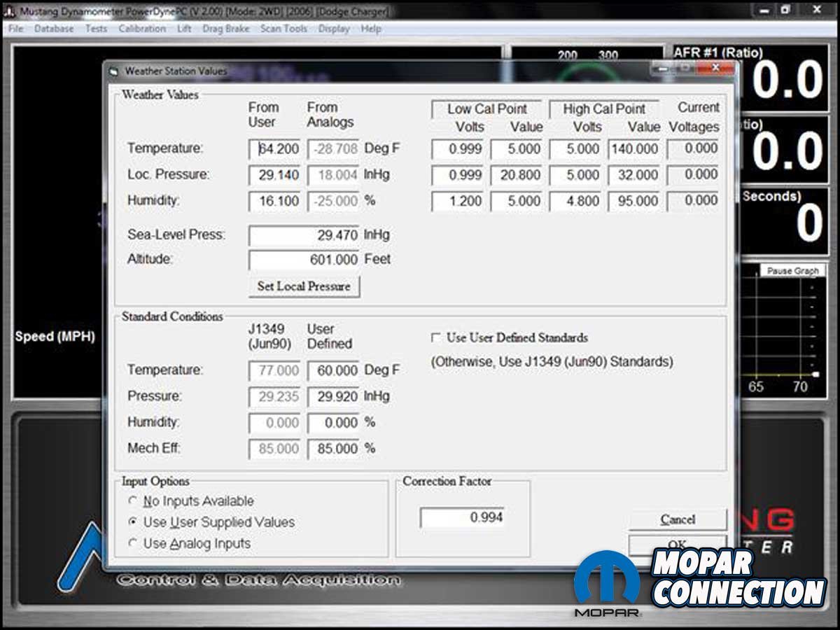
Task: Click the Mustang Dynamometer app title icon
Action: pos(10,12)
